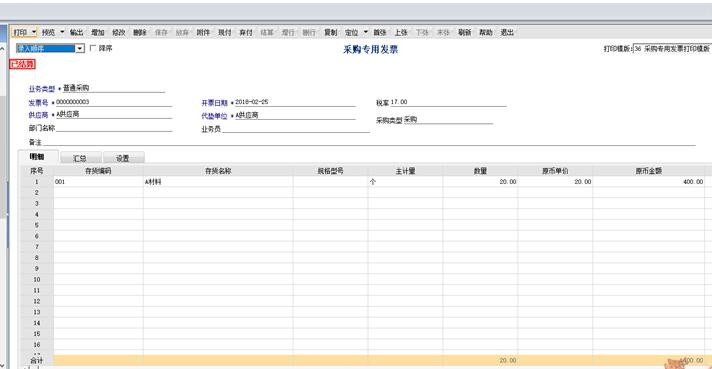Viewport: 712px width, 369px height.
Task: Switch to the 汇总 tab
Action: (80, 158)
